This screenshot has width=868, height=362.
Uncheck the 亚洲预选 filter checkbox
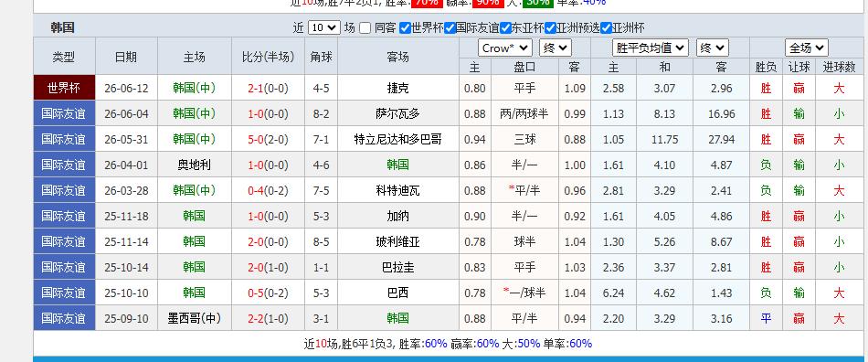tap(550, 28)
